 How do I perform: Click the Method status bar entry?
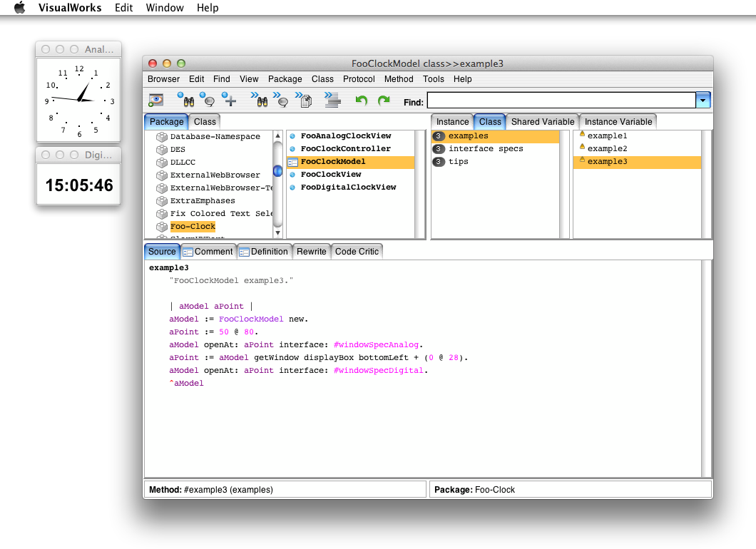tap(285, 490)
